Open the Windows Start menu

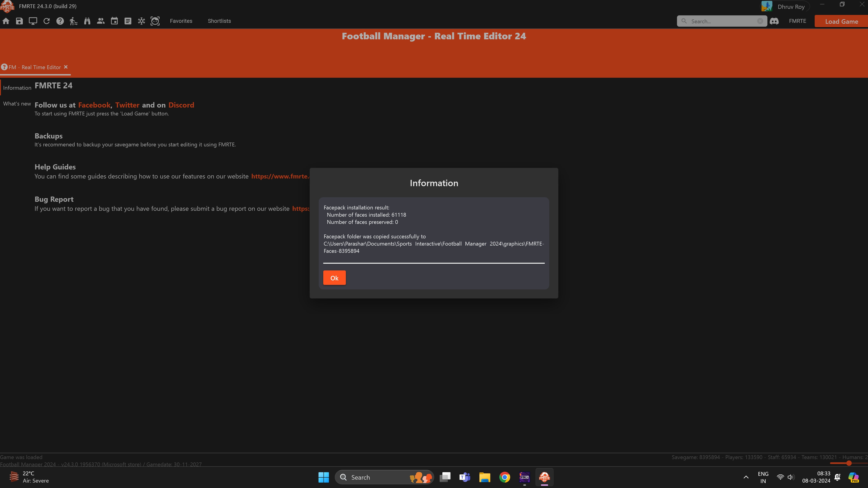(x=323, y=477)
